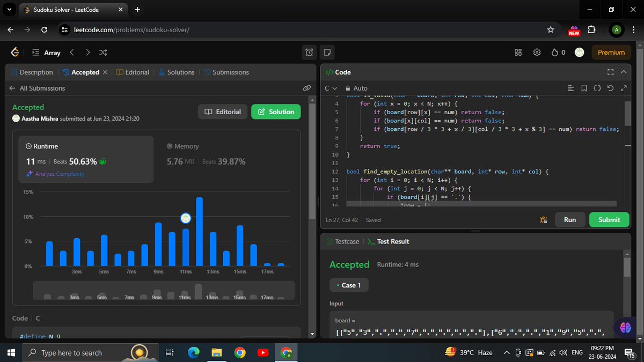
Task: Open YouTube app from taskbar
Action: [263, 352]
